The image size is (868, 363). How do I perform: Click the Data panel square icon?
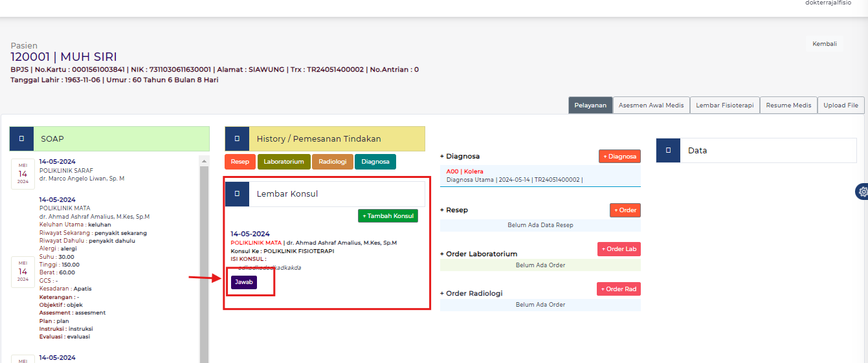pyautogui.click(x=668, y=150)
